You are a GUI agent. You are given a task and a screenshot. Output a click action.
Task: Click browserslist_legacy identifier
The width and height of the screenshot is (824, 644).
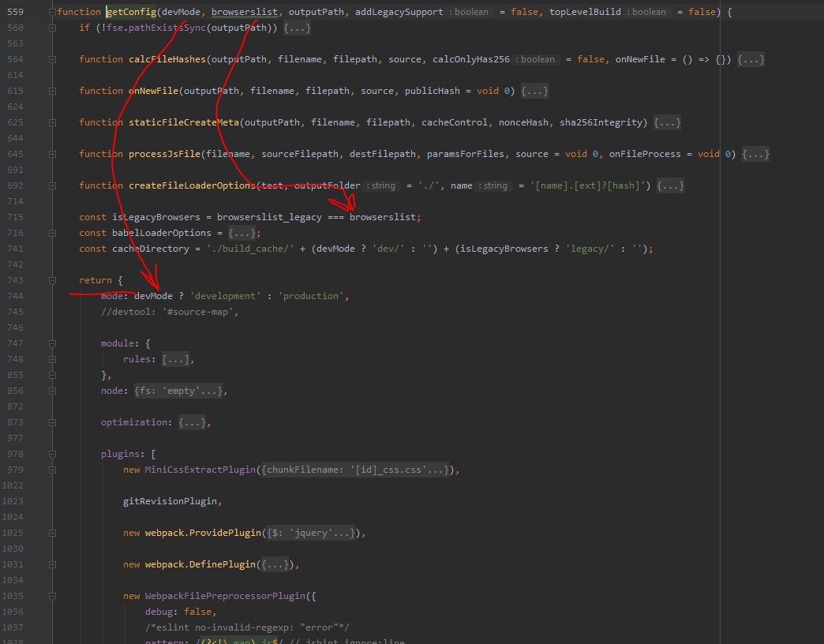point(269,217)
